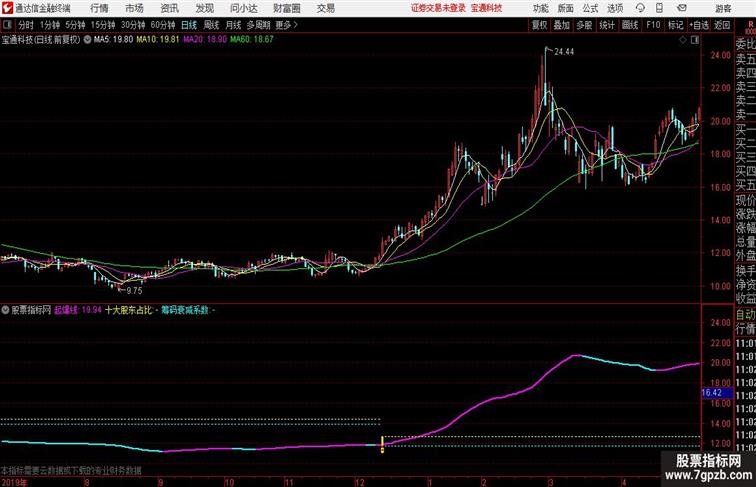Open F10 company info
Viewport: 756px width, 487px height.
point(653,25)
